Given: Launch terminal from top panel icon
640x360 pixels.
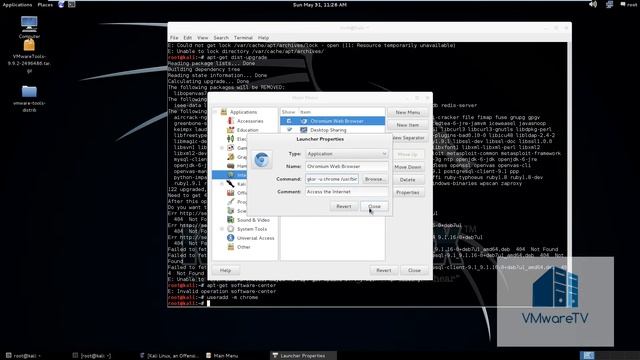Looking at the screenshot, I should (x=71, y=4).
